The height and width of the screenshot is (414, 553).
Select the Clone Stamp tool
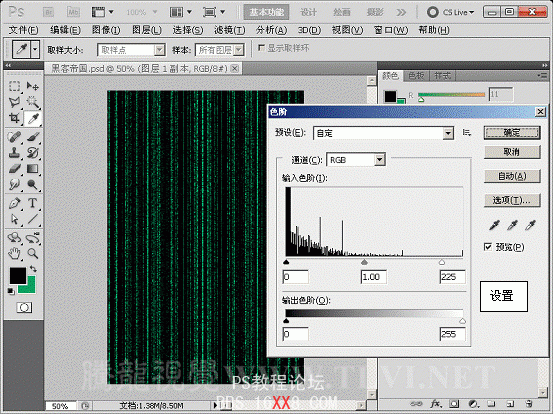14,153
